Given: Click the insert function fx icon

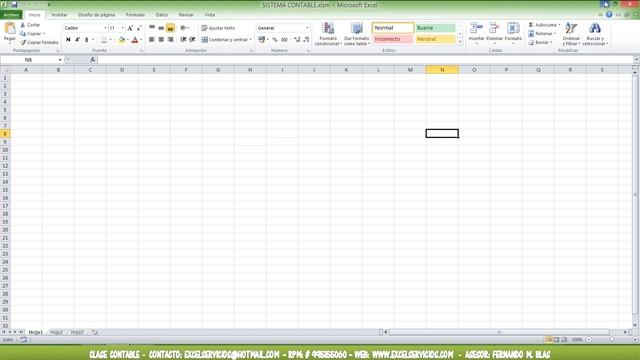Looking at the screenshot, I should click(93, 60).
